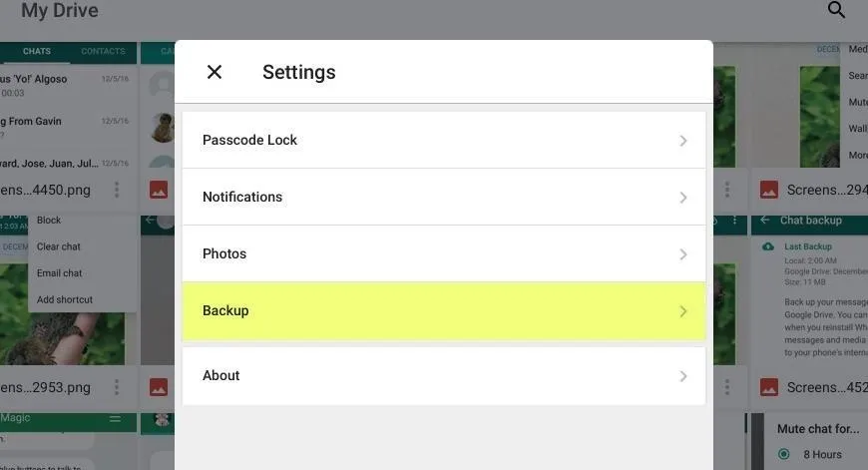Click the red image icon beside Screens...452
Viewport: 868px width, 470px height.
click(x=769, y=387)
